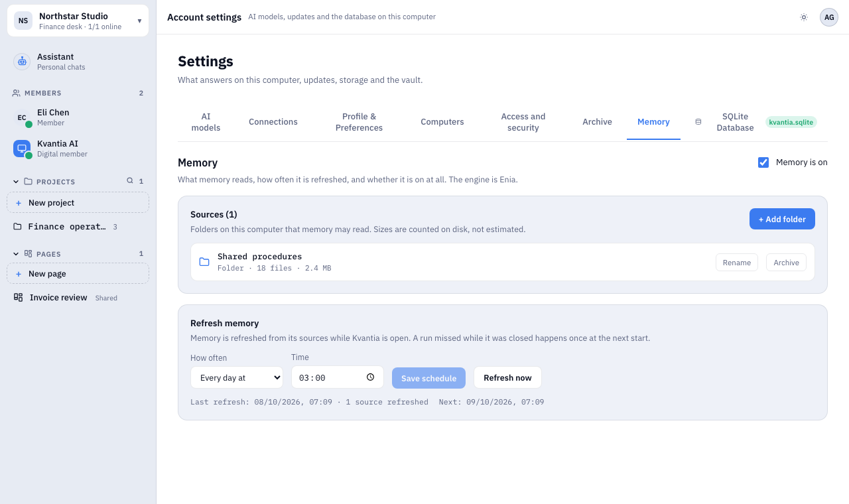
Task: Click the clock icon in Time field
Action: pyautogui.click(x=370, y=377)
